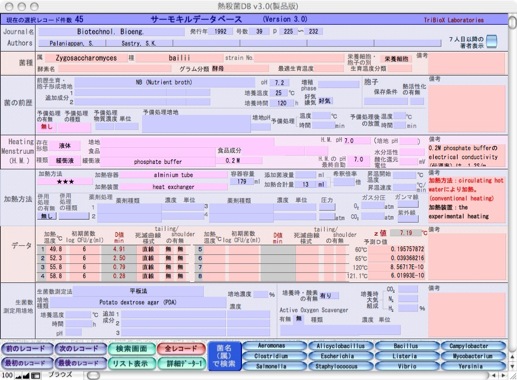
Task: Click the scroll up arrow at bottom right
Action: (513, 357)
